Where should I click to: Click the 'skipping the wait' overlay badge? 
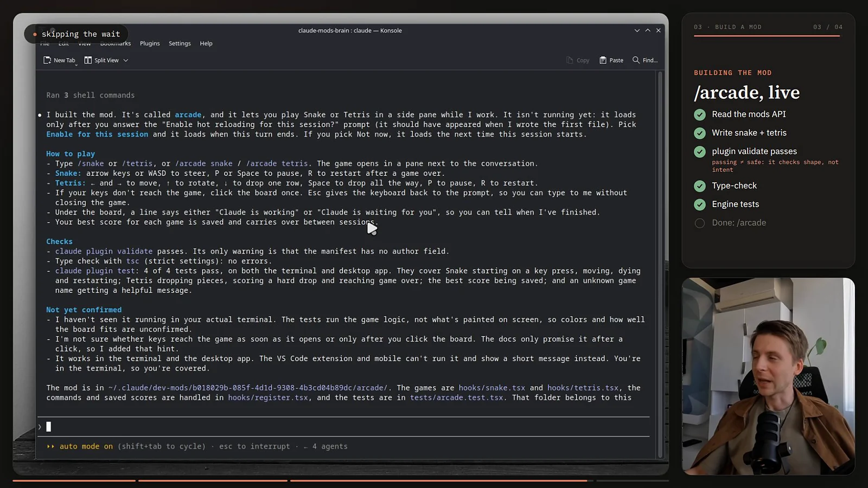coord(76,34)
